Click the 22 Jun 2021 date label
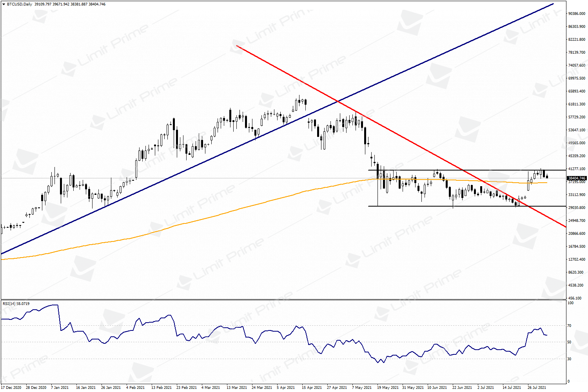The width and height of the screenshot is (588, 392). [463, 388]
